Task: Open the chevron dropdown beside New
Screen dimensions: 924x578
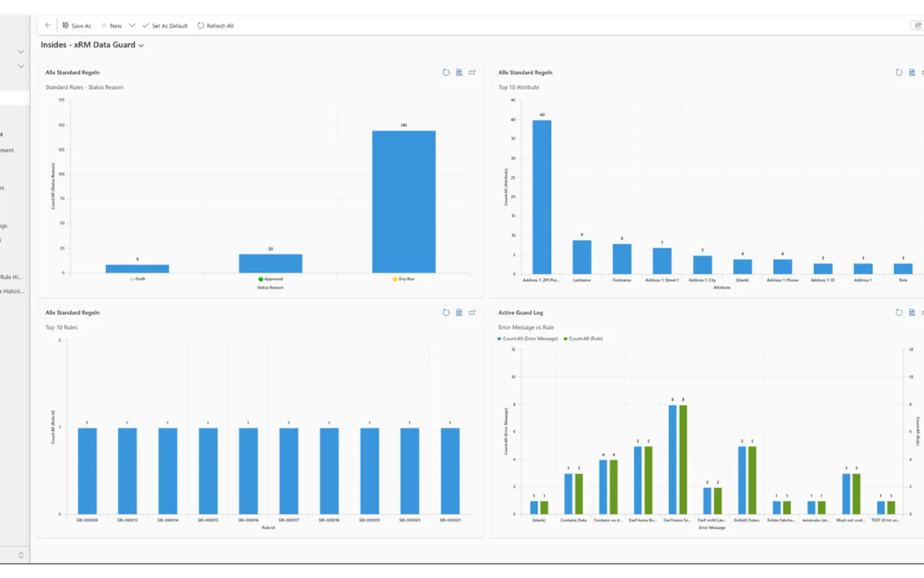Action: pos(132,25)
